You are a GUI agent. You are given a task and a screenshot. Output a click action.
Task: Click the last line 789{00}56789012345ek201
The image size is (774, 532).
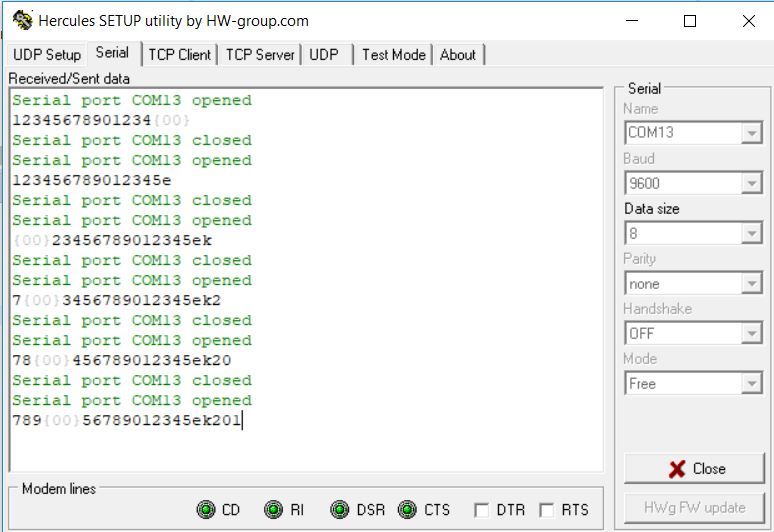126,420
